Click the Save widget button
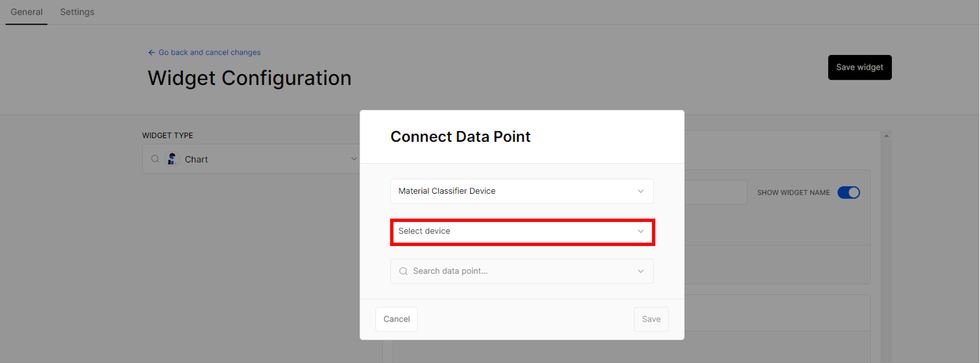Image resolution: width=980 pixels, height=363 pixels. coord(860,68)
